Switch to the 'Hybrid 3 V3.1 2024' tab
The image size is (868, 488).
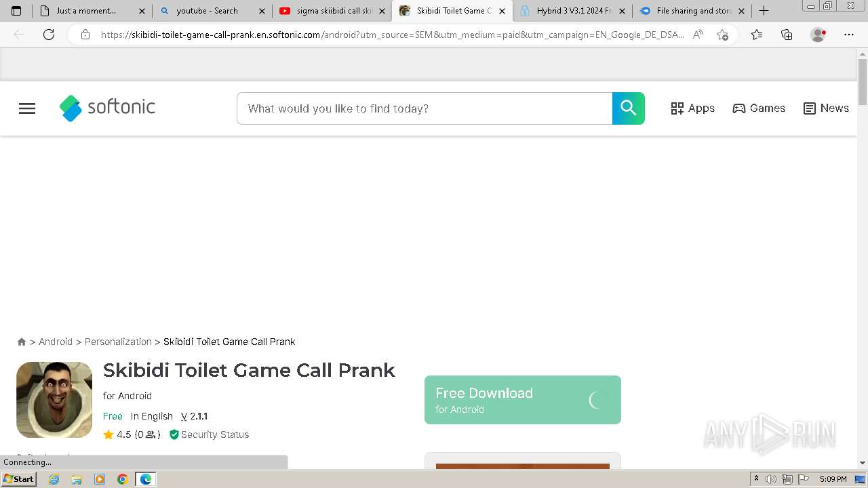572,11
